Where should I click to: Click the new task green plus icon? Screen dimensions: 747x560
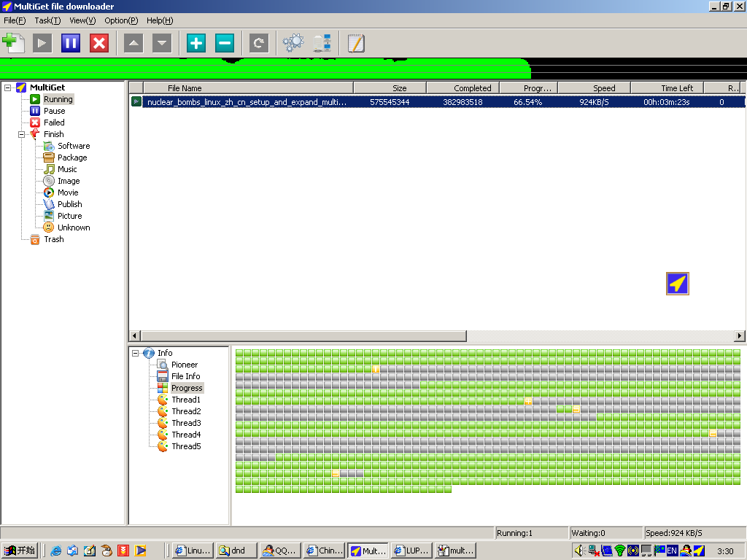pyautogui.click(x=13, y=43)
